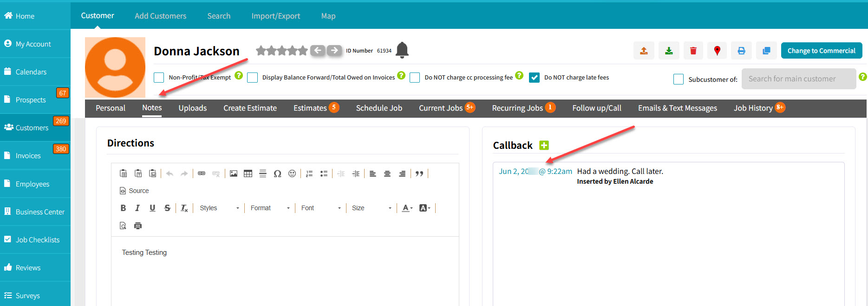Toggle Strikethrough formatting

[167, 208]
